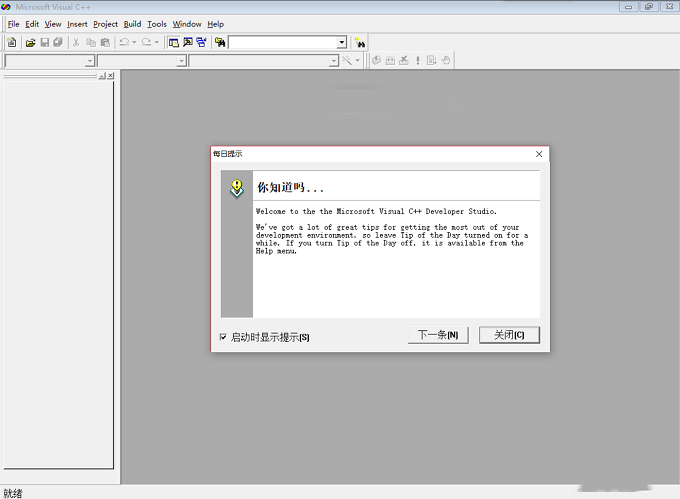This screenshot has height=499, width=680.
Task: Close the workspace docking panel
Action: (x=111, y=75)
